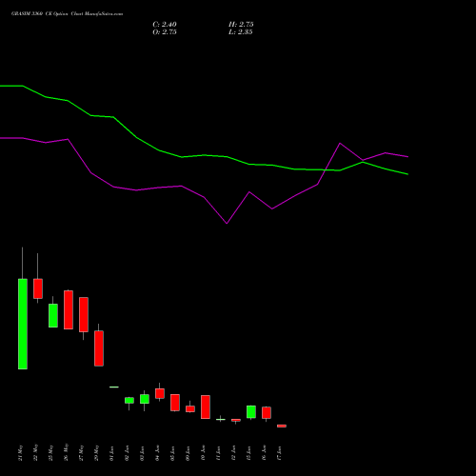Click the last small red candle for 17 Jun

click(282, 426)
